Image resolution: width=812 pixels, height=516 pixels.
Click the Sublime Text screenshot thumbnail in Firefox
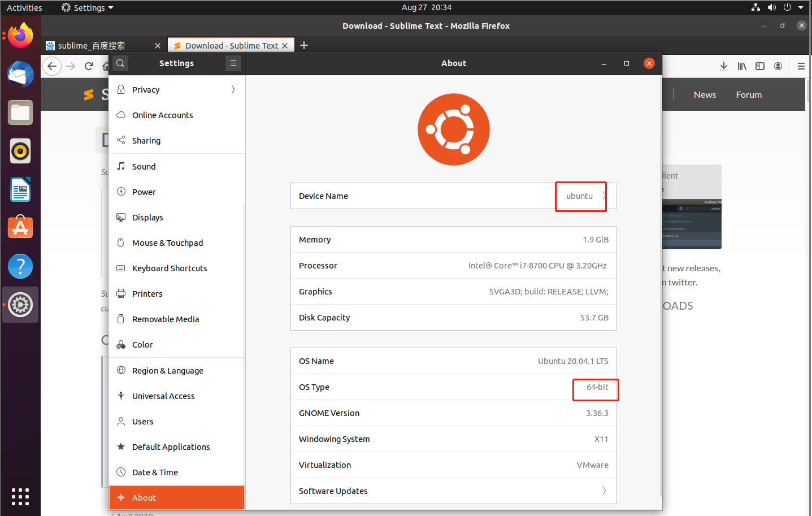(692, 224)
